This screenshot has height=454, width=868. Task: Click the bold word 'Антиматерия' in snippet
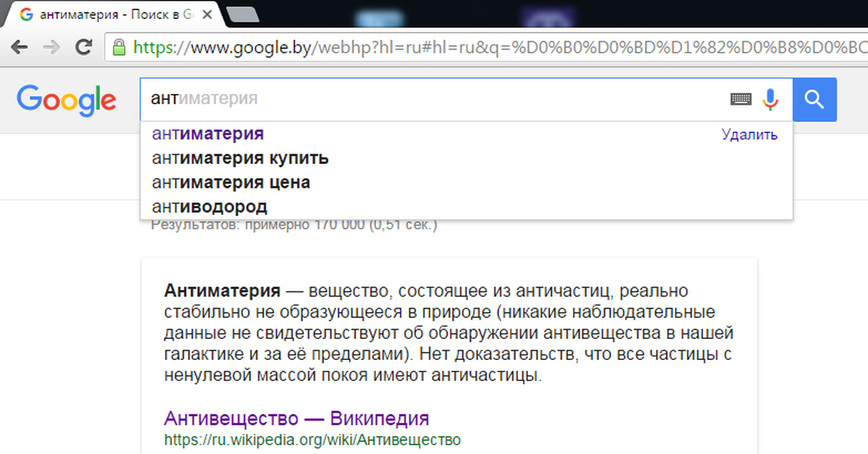[x=222, y=291]
